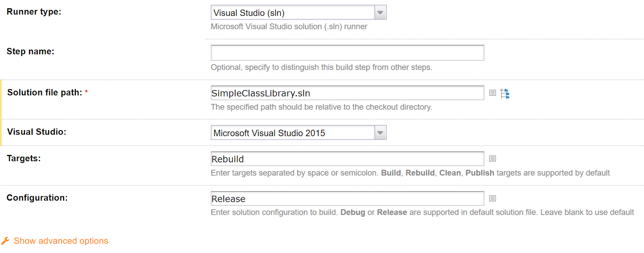Click the 'Publish' word in Targets hint
Screen dimensions: 644x253
[480, 173]
